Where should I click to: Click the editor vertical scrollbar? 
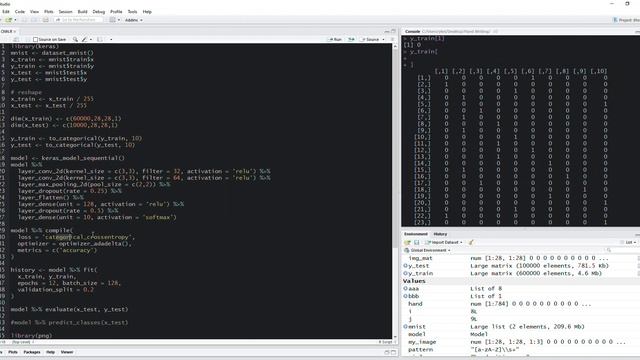(395, 191)
